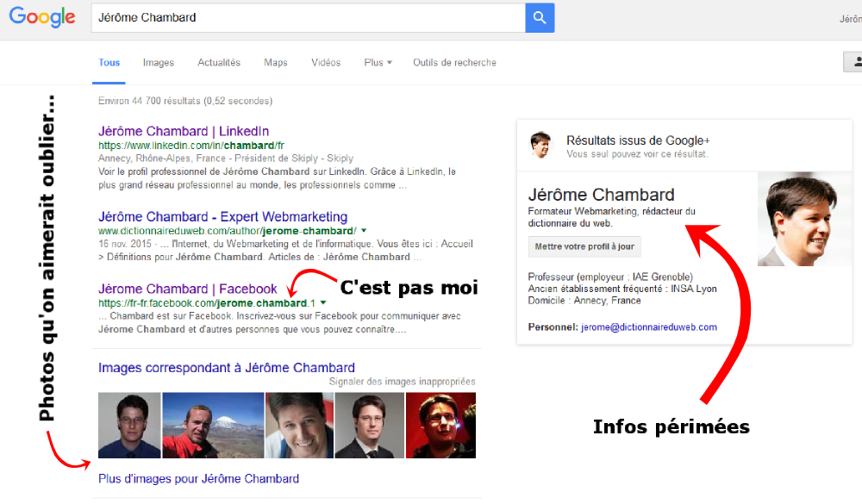Select the Tous tab

coord(109,63)
